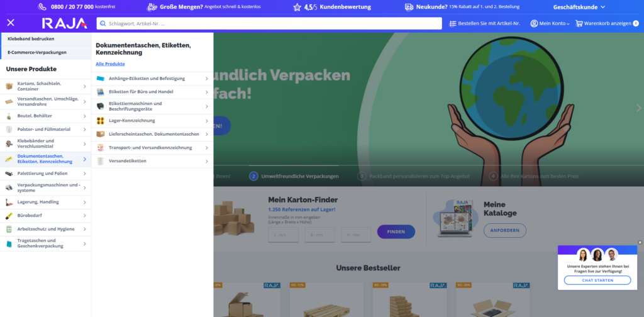Screen dimensions: 644x317
Task: Click the ANFORDERN catalog button
Action: (x=505, y=230)
